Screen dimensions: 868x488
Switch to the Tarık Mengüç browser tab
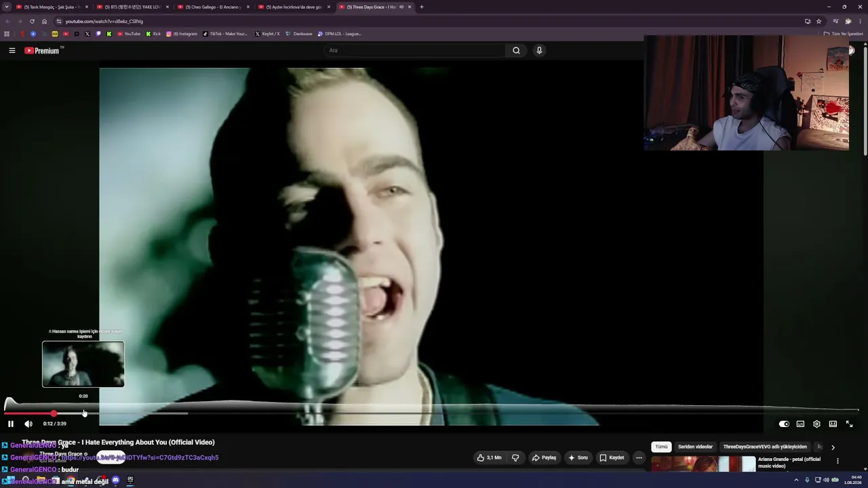(x=52, y=7)
